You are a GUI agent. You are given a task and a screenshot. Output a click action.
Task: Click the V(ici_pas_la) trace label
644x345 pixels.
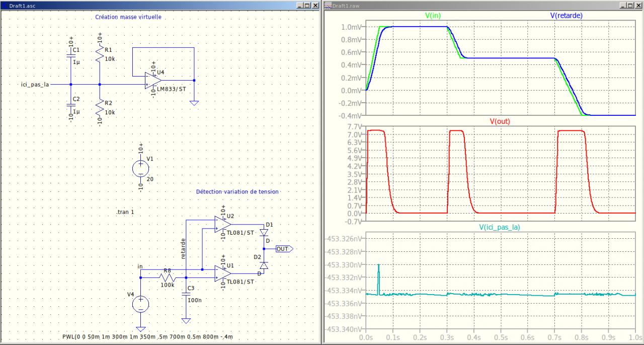coord(499,227)
